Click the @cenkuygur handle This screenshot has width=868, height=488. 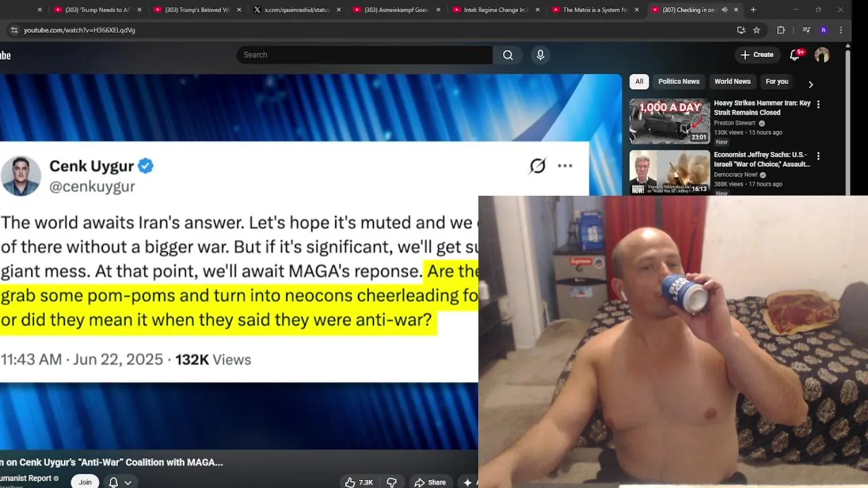pyautogui.click(x=92, y=186)
